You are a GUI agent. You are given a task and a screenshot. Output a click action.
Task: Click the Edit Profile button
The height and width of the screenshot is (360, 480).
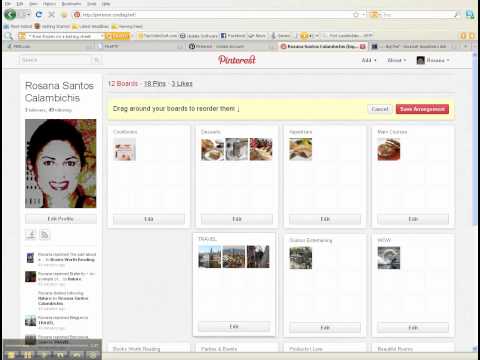[x=61, y=219]
